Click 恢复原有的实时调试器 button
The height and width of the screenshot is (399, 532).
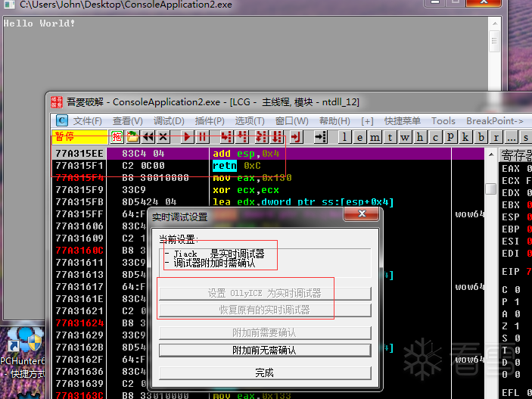(265, 310)
